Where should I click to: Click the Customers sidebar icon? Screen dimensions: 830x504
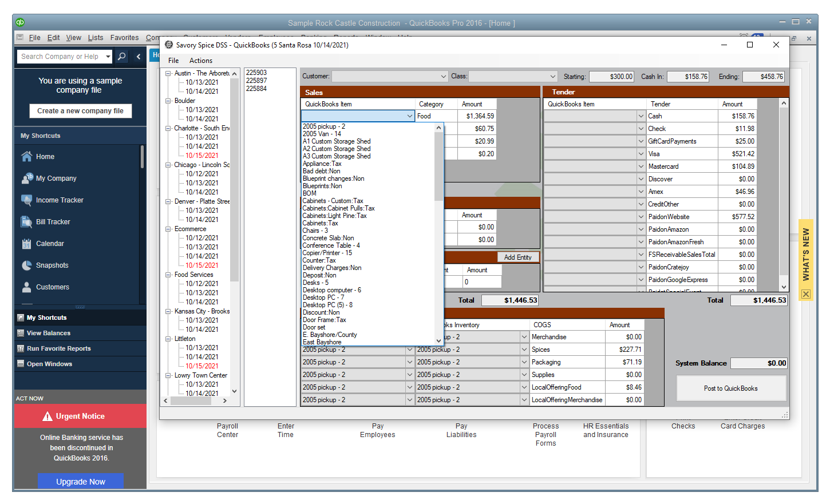tap(26, 287)
